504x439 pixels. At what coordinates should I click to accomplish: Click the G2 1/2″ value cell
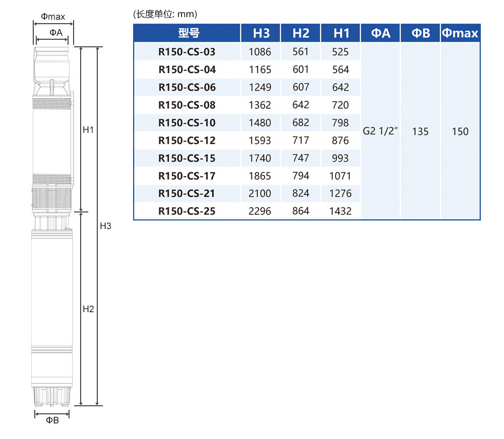pyautogui.click(x=381, y=132)
